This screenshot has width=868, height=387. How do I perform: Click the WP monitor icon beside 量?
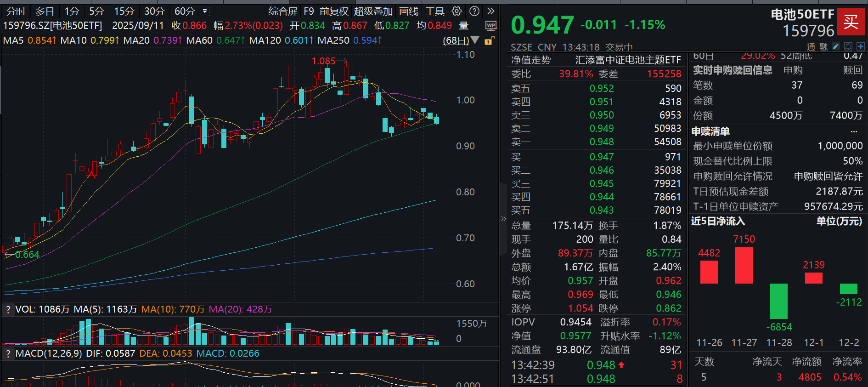[x=490, y=26]
